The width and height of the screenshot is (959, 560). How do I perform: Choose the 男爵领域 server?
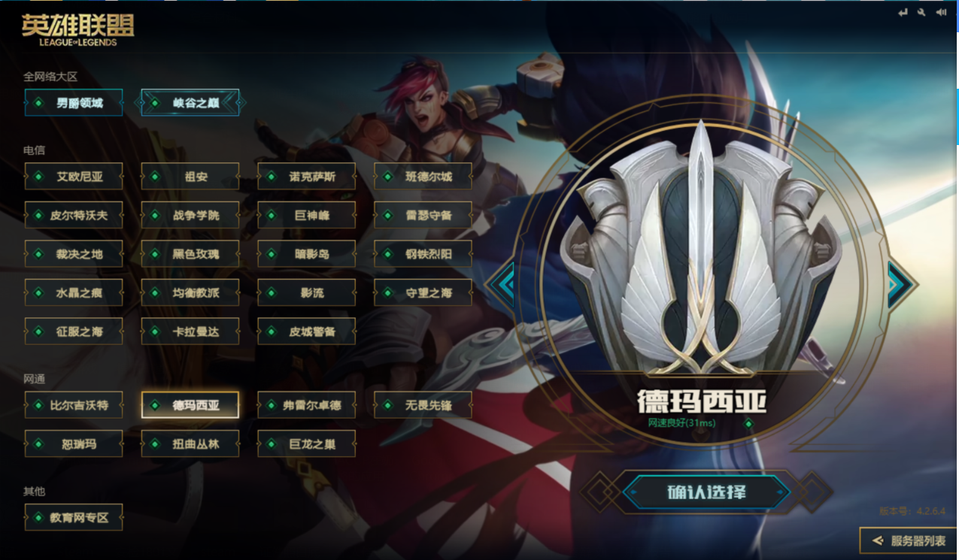pos(74,102)
